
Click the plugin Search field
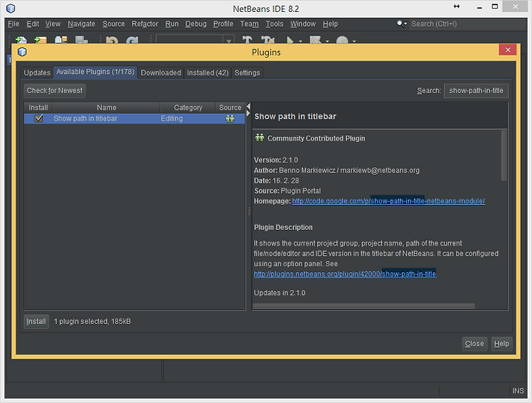(x=477, y=91)
